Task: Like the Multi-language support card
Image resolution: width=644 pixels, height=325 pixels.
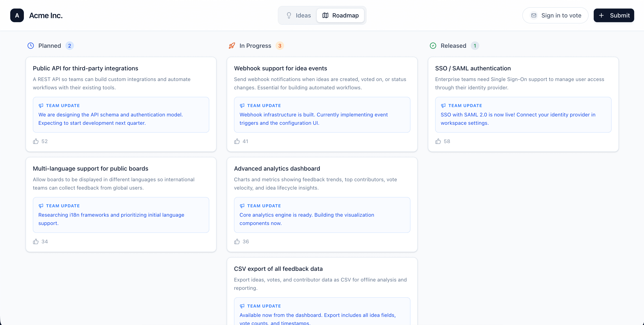Action: click(36, 241)
